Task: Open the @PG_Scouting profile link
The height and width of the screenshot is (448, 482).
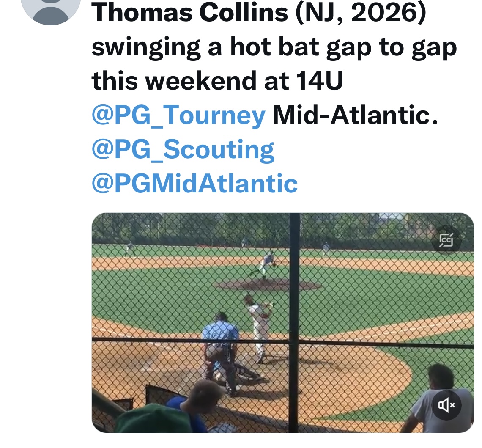Action: [183, 150]
